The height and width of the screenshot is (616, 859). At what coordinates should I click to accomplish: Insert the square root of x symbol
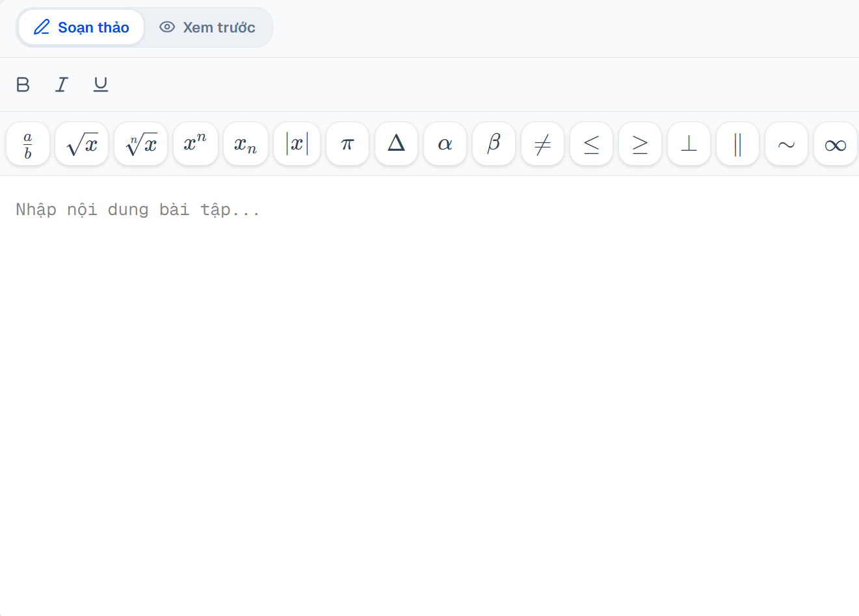(81, 144)
